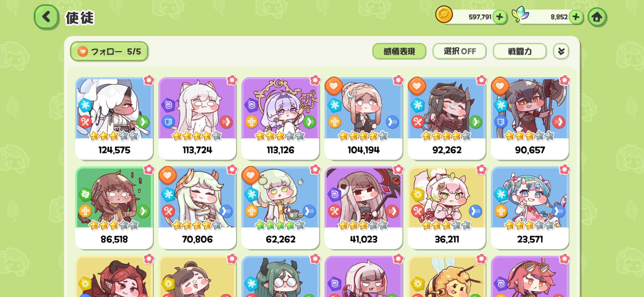Screen dimensions: 644x297
Task: Click the gold leaf coin icon
Action: click(x=444, y=15)
